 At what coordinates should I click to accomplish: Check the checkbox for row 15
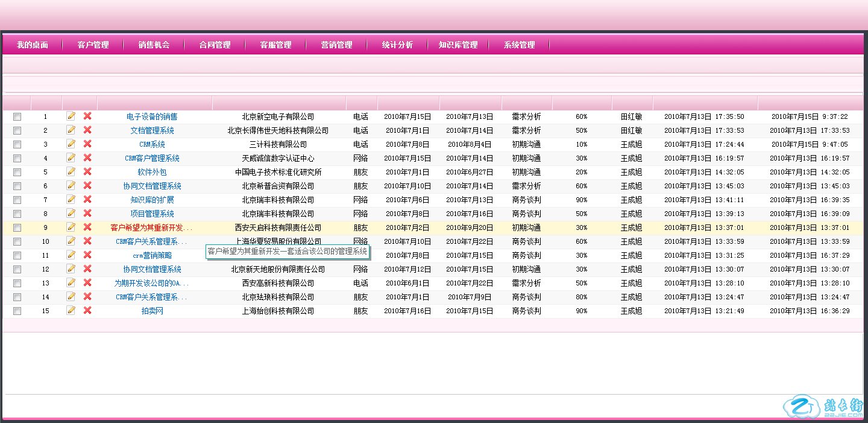(x=17, y=311)
